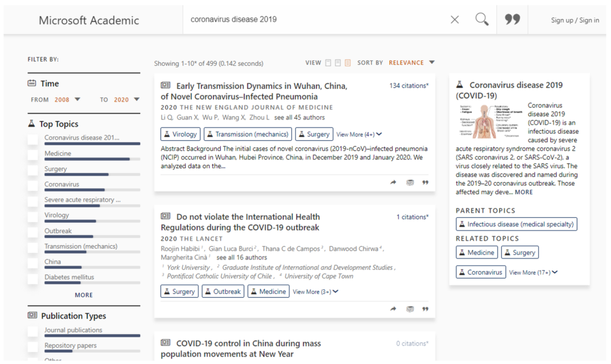
Task: Adjust the Coronavirus topic relevance bar
Action: click(x=91, y=189)
